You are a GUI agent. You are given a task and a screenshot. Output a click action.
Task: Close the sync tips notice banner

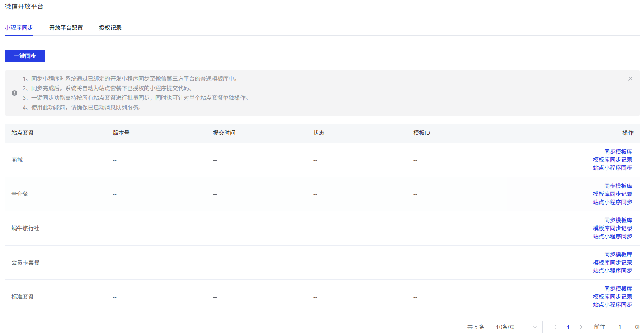(630, 79)
